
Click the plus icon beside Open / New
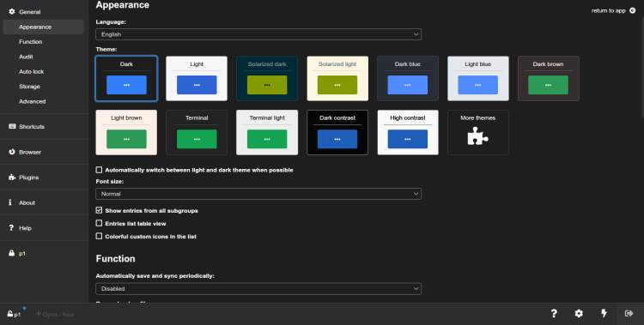point(39,314)
